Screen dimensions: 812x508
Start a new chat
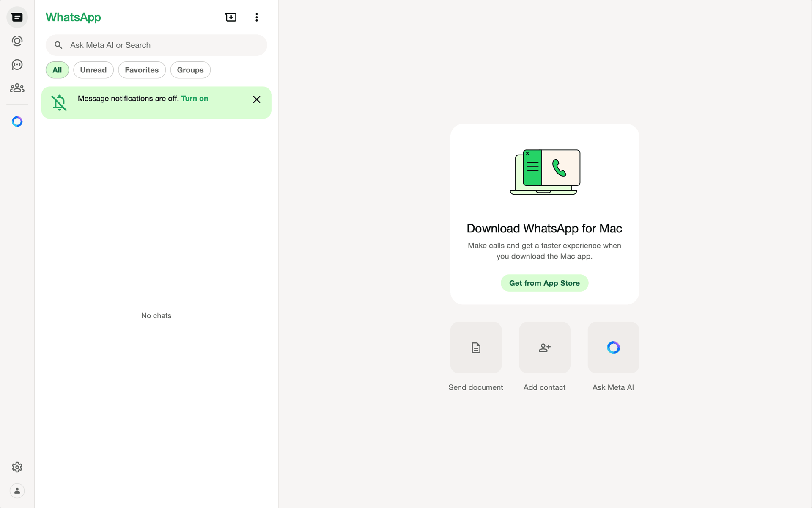[x=231, y=17]
